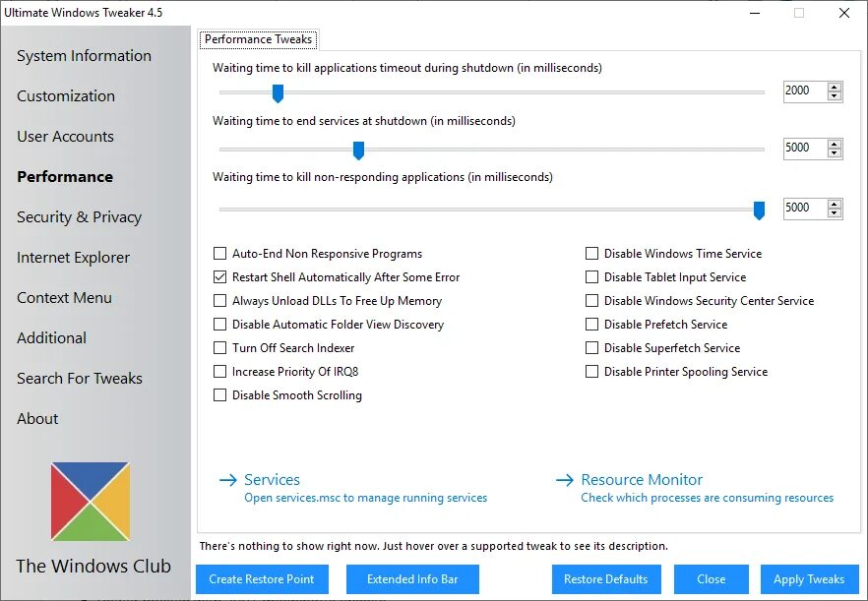This screenshot has width=868, height=601.
Task: Click the end services 5000 input field
Action: (805, 149)
